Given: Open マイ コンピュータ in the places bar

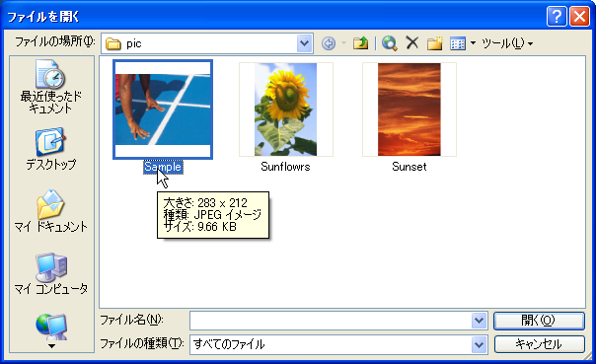Looking at the screenshot, I should 51,274.
